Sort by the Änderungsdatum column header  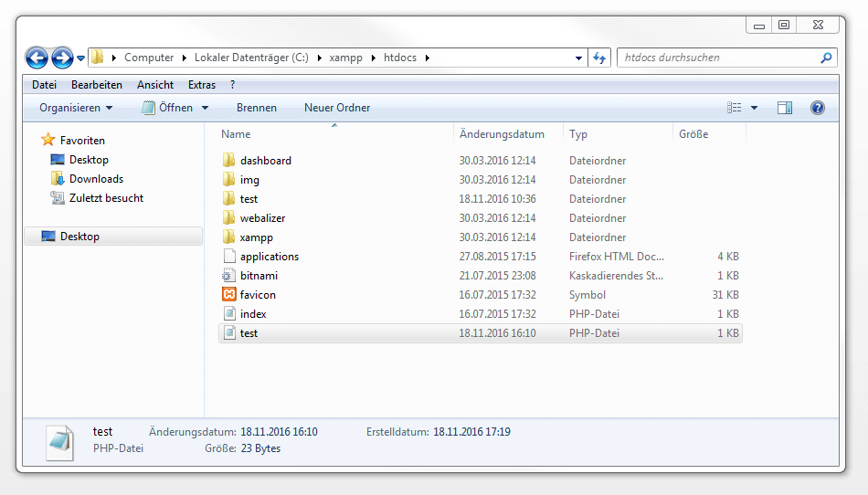click(502, 134)
